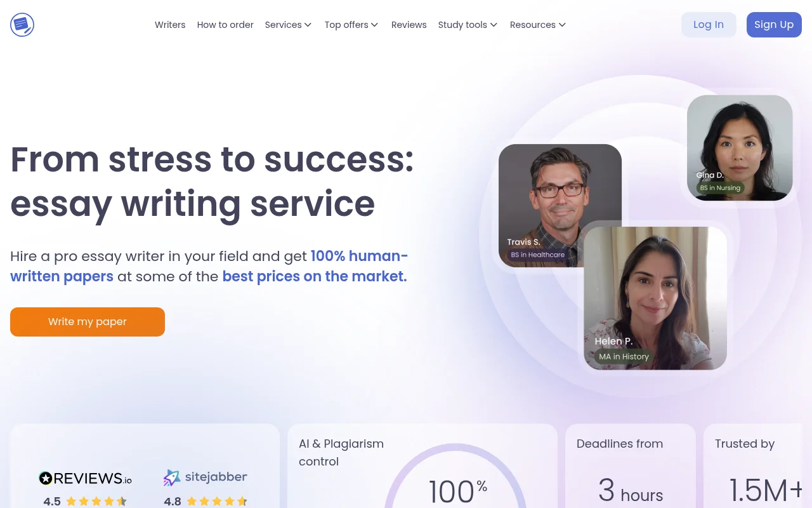Open the Reviews nav link

(409, 25)
